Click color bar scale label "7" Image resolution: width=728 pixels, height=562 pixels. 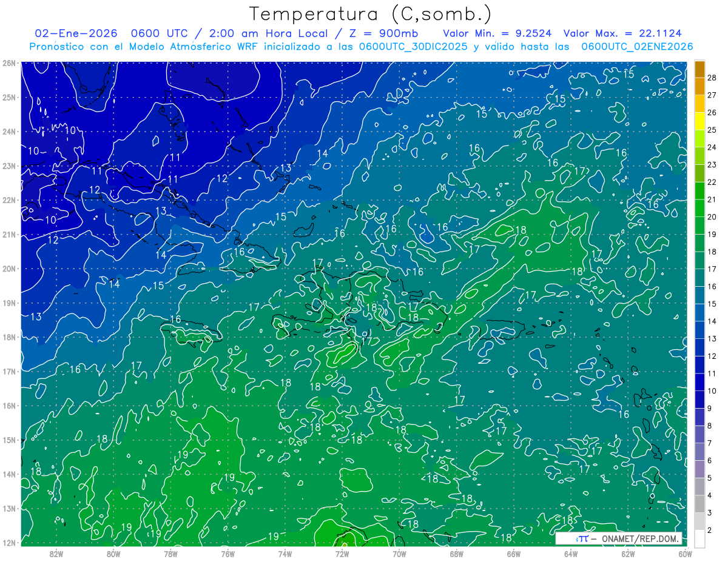[710, 443]
